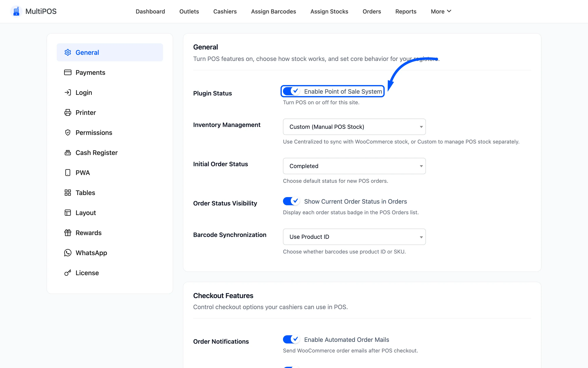Image resolution: width=588 pixels, height=368 pixels.
Task: Click the Payments card icon
Action: point(68,72)
